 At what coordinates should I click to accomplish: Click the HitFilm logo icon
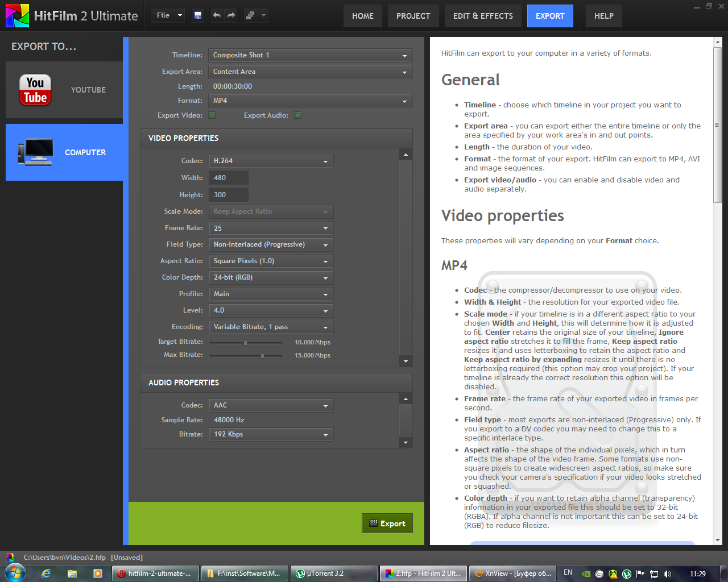[17, 16]
